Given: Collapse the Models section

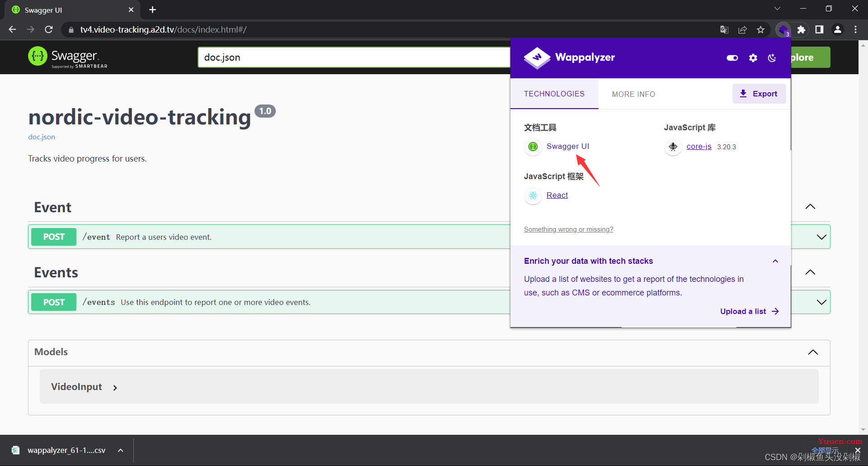Looking at the screenshot, I should click(813, 352).
